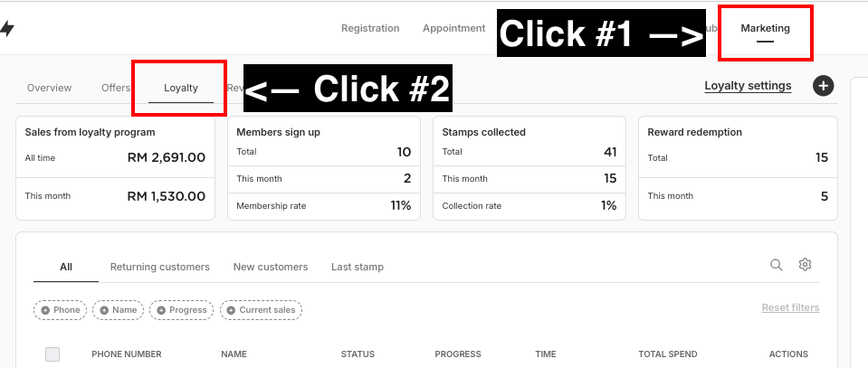The height and width of the screenshot is (368, 868).
Task: Tick the select-all checkbox in table header
Action: pyautogui.click(x=52, y=354)
